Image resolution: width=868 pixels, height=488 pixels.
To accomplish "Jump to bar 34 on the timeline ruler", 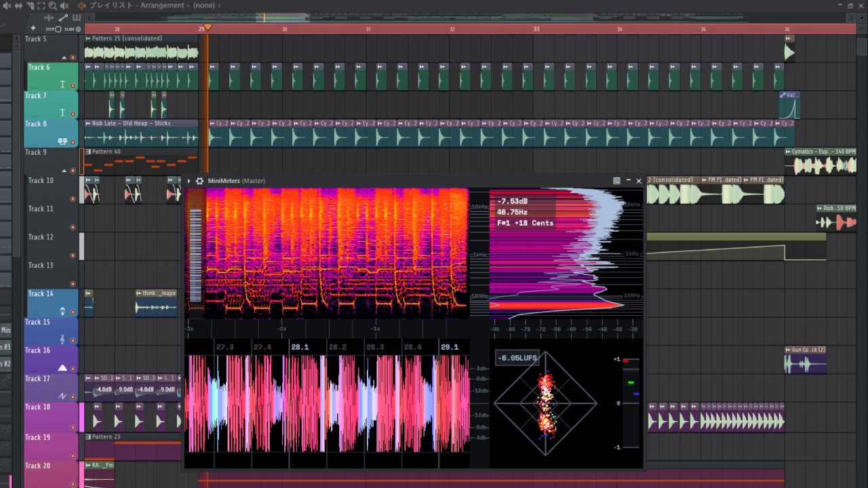I will [619, 29].
